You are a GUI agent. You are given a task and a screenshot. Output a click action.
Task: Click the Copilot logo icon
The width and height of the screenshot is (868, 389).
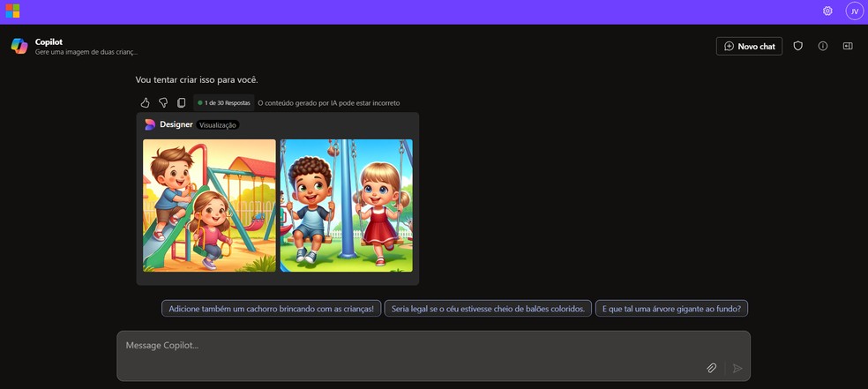tap(19, 46)
